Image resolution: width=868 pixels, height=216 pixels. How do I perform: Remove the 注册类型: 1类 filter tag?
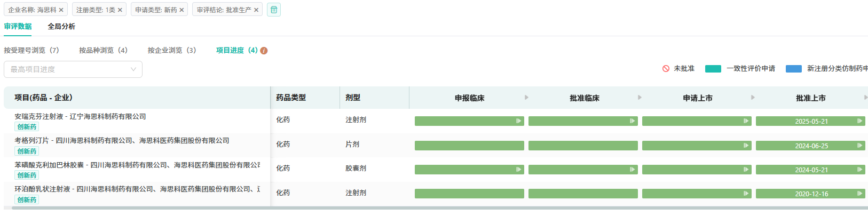(x=120, y=10)
